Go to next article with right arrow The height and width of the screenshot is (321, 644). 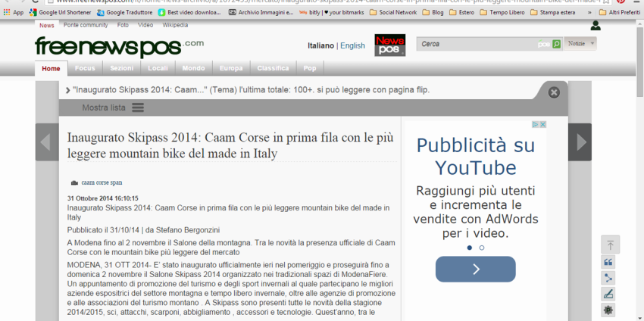coord(580,142)
